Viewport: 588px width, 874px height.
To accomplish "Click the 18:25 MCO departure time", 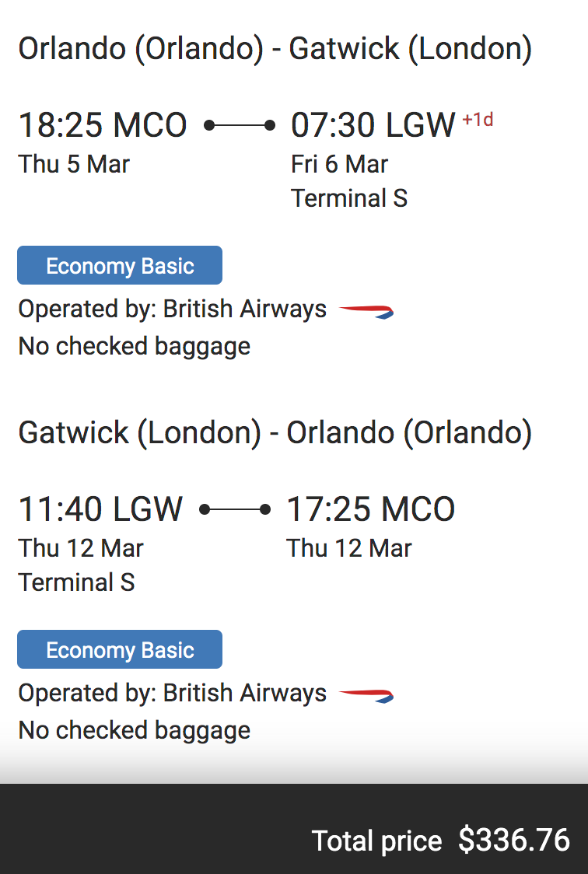I will [103, 125].
